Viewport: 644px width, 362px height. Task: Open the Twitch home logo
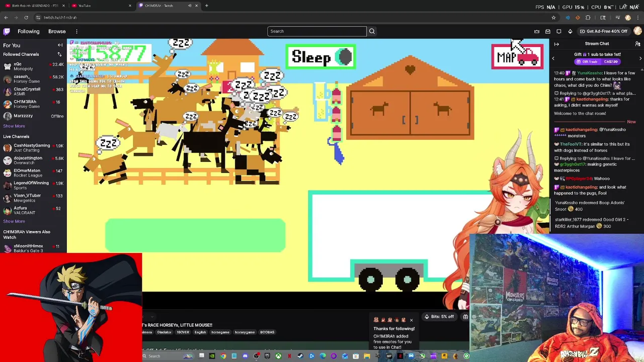(7, 31)
